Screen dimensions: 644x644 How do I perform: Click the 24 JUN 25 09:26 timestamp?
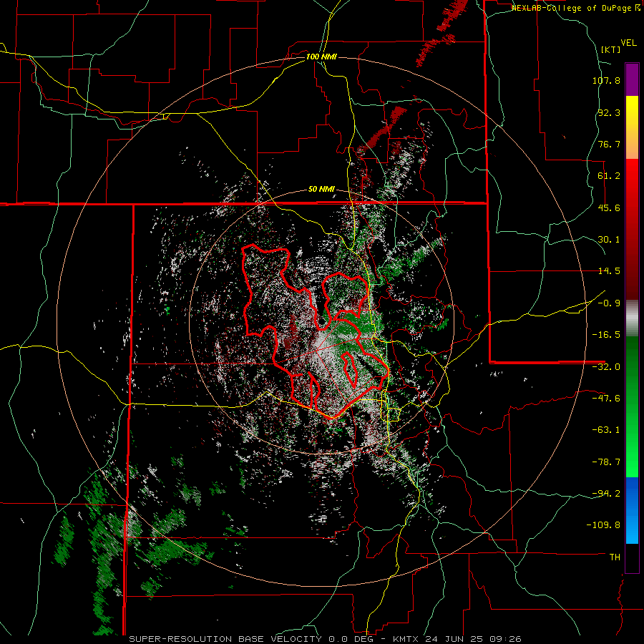click(x=474, y=639)
